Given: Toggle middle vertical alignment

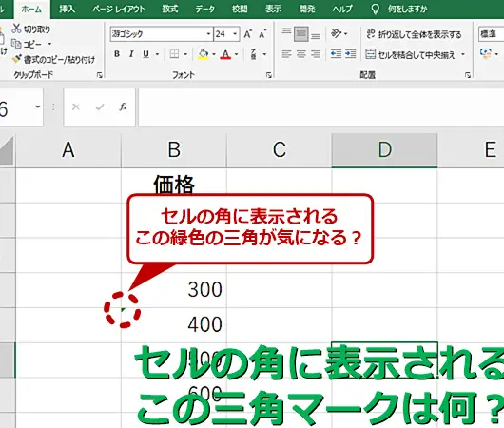Looking at the screenshot, I should [x=301, y=33].
